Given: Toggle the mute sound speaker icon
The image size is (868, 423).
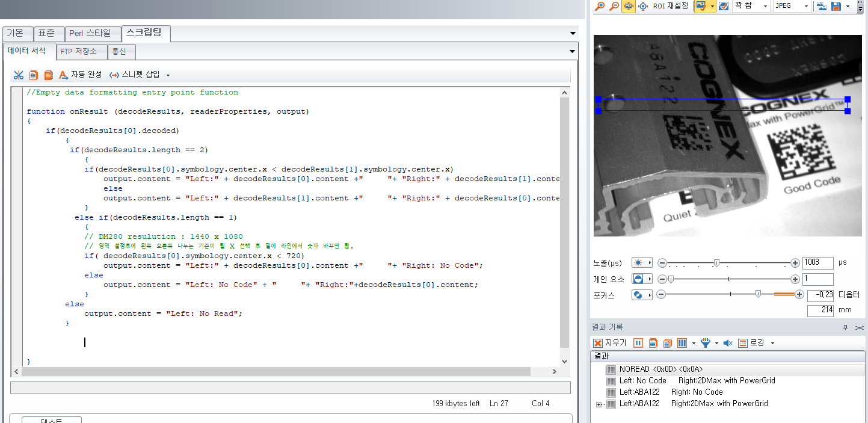Looking at the screenshot, I should click(x=728, y=343).
